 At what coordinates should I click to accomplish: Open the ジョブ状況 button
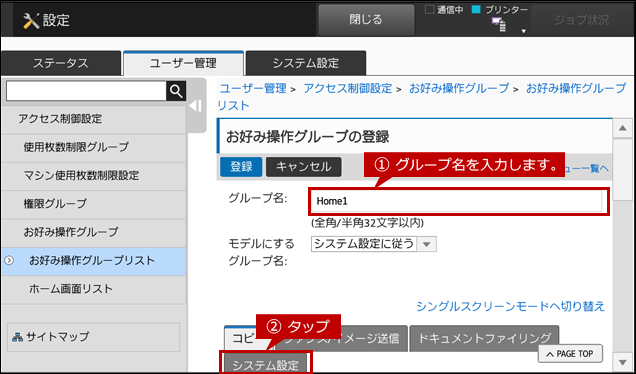[x=582, y=20]
